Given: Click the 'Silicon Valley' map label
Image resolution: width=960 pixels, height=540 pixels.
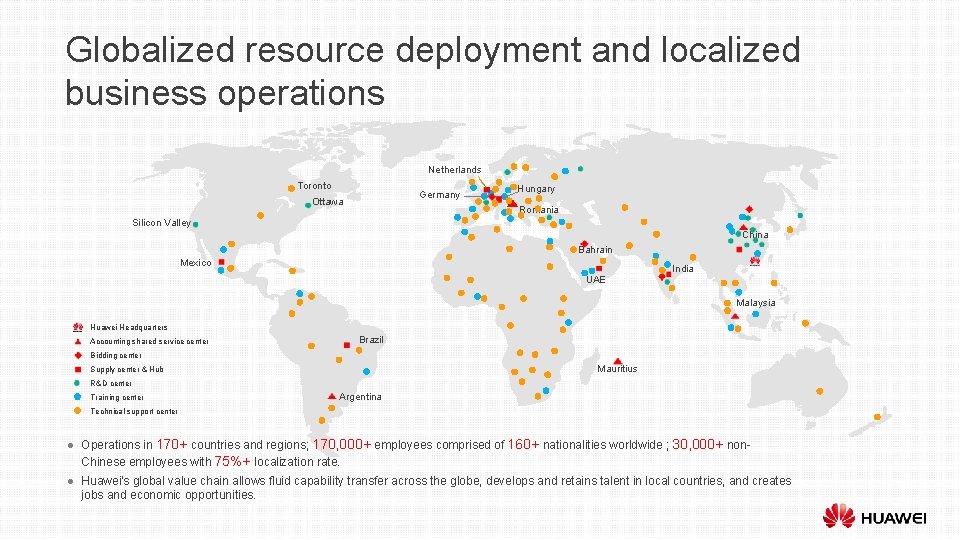Looking at the screenshot, I should [x=162, y=222].
